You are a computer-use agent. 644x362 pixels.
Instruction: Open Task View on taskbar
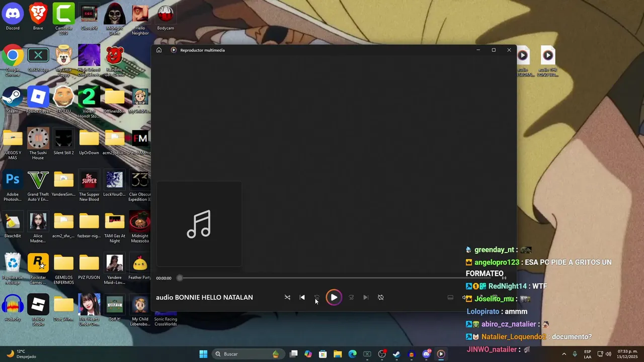294,354
